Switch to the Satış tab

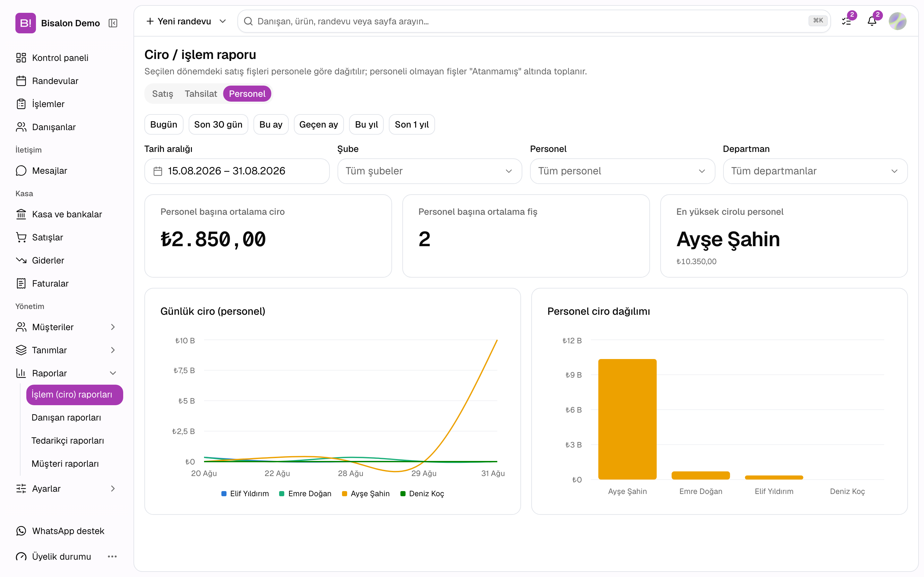(163, 94)
